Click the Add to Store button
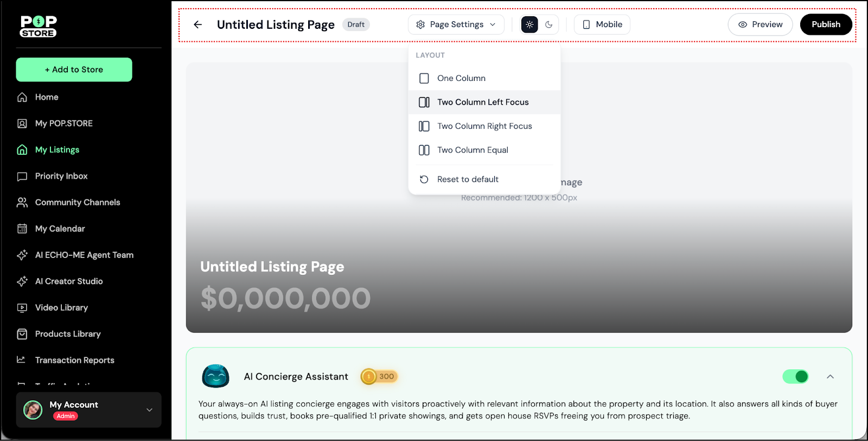Viewport: 868px width, 441px height. 74,70
